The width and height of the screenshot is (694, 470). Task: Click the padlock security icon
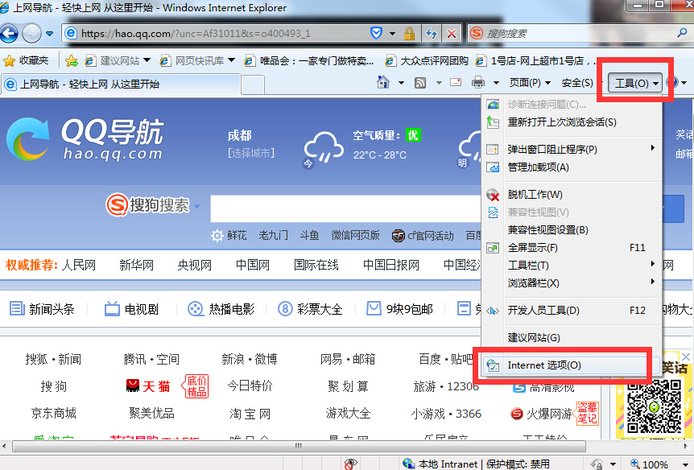(x=409, y=34)
